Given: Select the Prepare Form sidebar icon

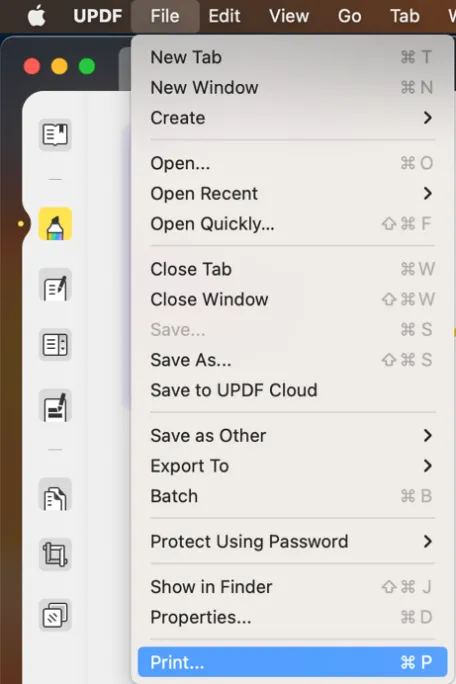Looking at the screenshot, I should (x=55, y=345).
